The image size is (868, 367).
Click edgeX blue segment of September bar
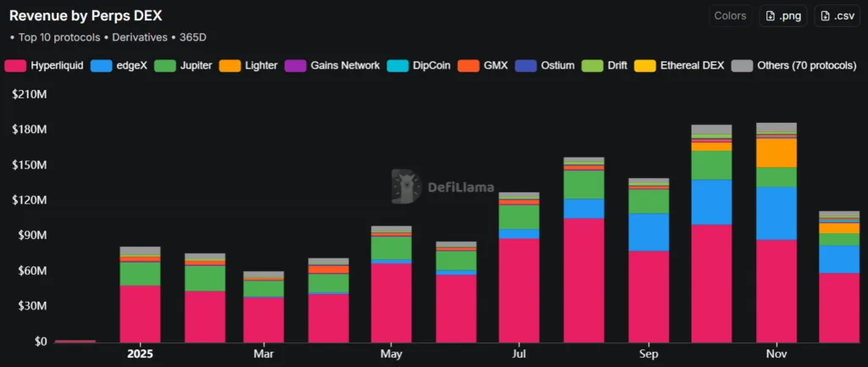pyautogui.click(x=648, y=232)
